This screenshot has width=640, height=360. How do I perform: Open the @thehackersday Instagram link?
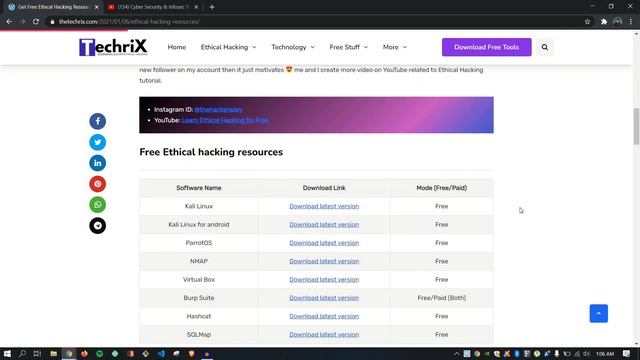point(218,110)
